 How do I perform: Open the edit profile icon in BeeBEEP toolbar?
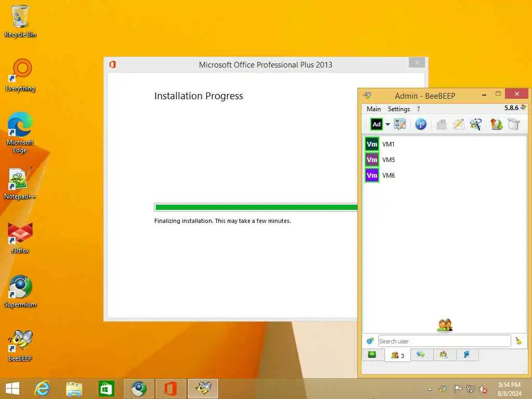[x=400, y=124]
